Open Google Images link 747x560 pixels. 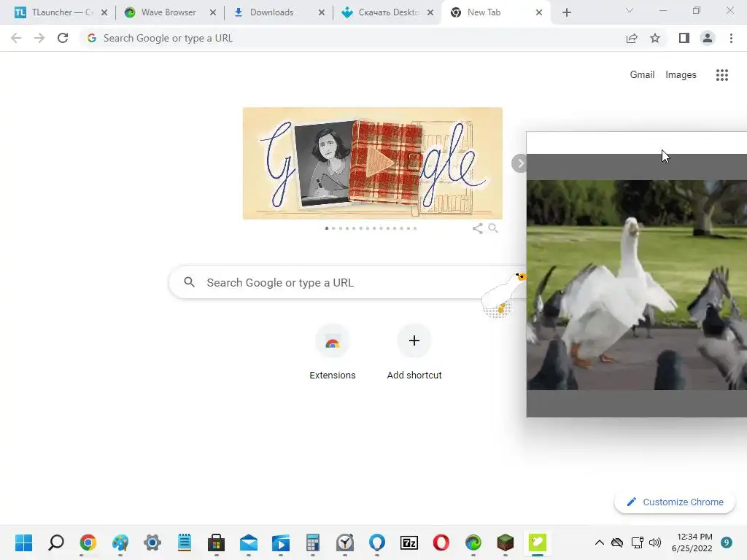(x=681, y=75)
